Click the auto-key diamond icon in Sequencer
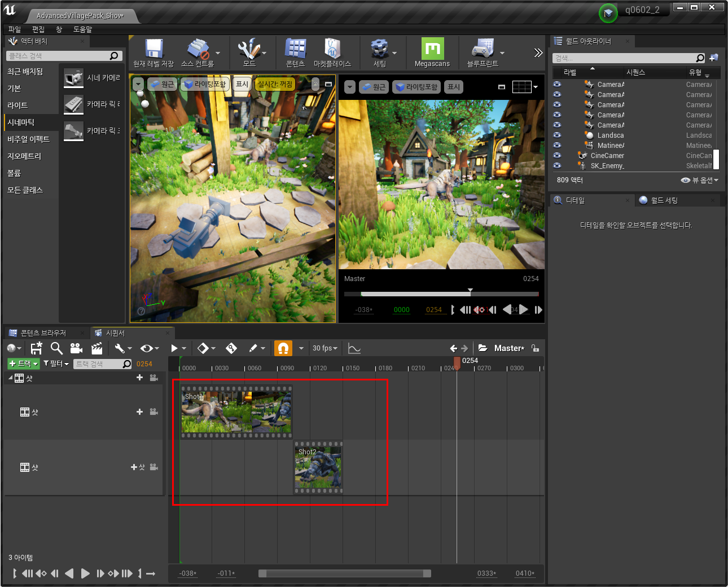The width and height of the screenshot is (728, 587). coord(231,348)
